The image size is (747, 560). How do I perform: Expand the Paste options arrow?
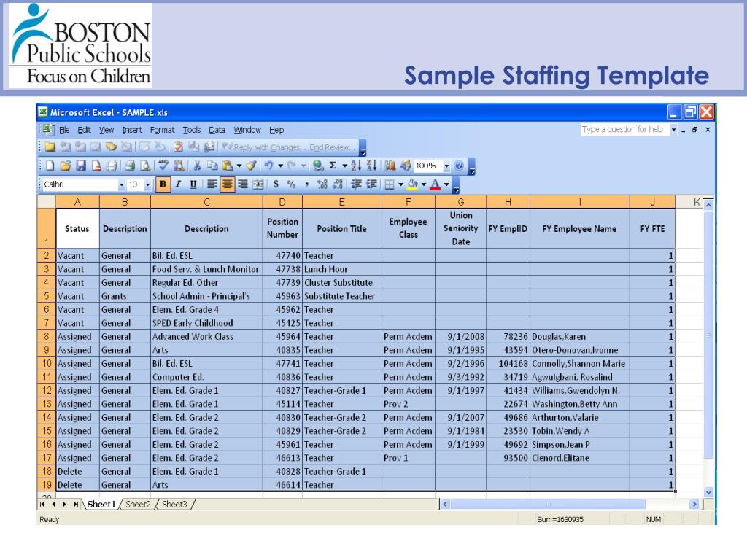click(x=239, y=166)
